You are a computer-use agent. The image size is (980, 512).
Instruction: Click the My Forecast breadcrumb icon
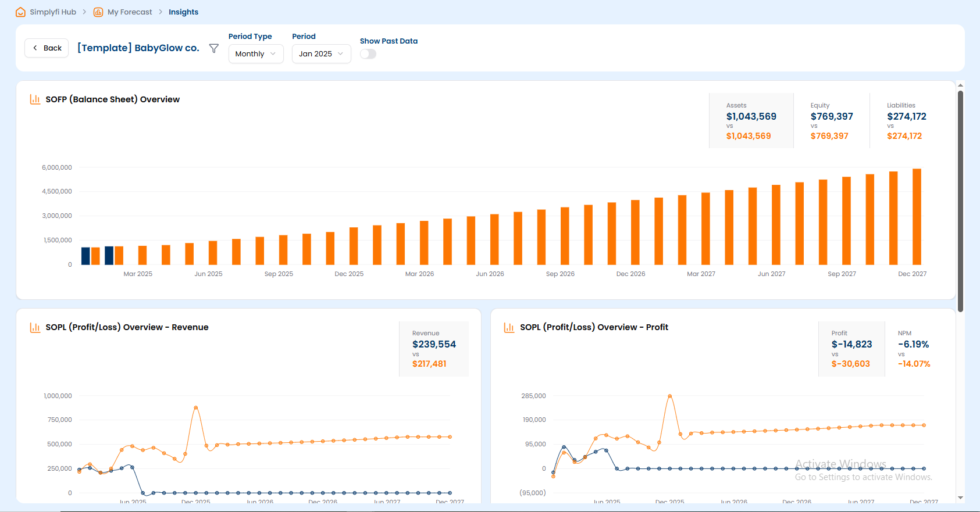point(98,12)
